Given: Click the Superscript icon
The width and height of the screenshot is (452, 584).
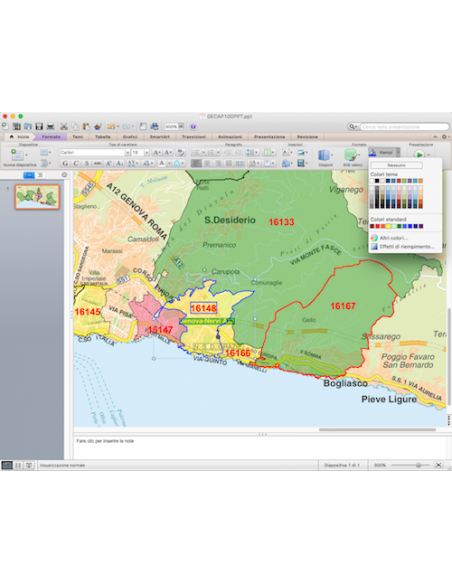Looking at the screenshot, I should [108, 163].
